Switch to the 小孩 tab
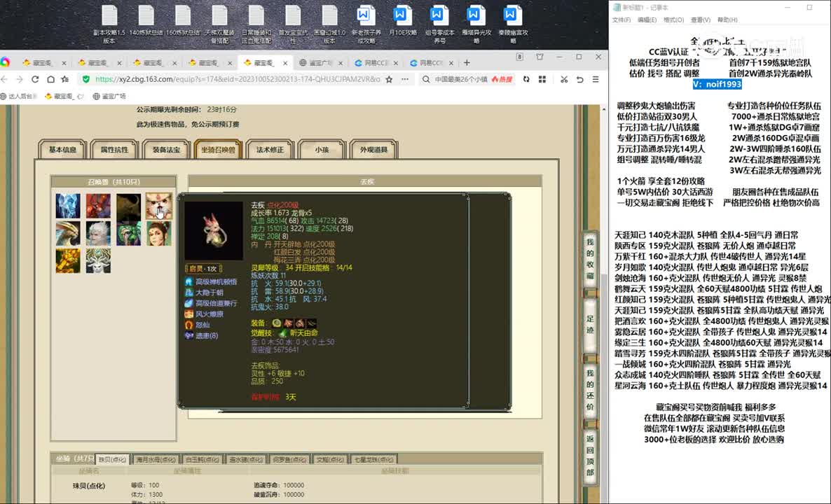This screenshot has height=504, width=831. 322,150
